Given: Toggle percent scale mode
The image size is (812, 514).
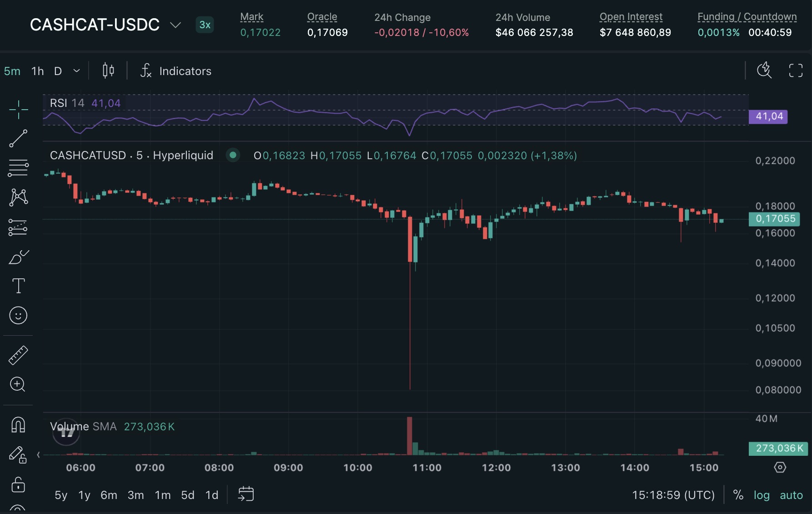Looking at the screenshot, I should pyautogui.click(x=738, y=495).
